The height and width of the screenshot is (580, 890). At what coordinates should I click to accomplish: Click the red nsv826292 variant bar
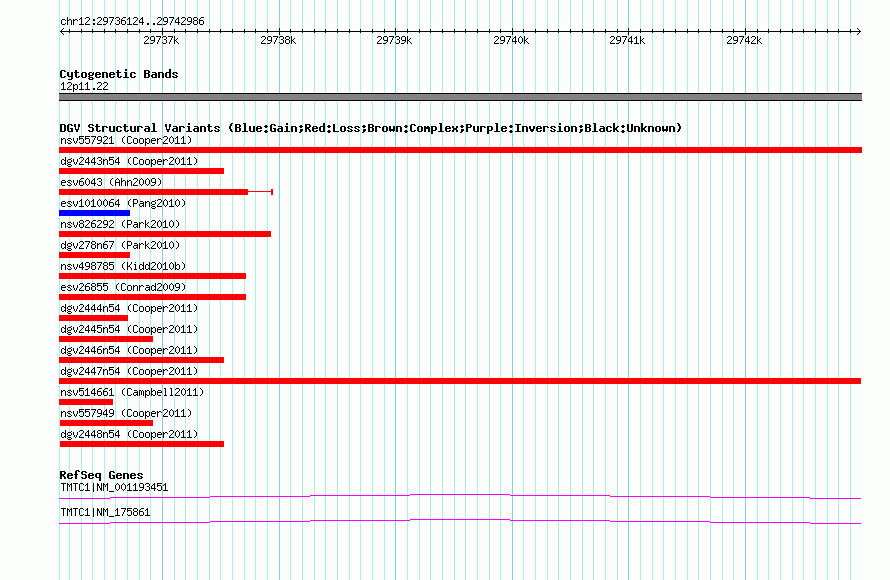(x=165, y=234)
